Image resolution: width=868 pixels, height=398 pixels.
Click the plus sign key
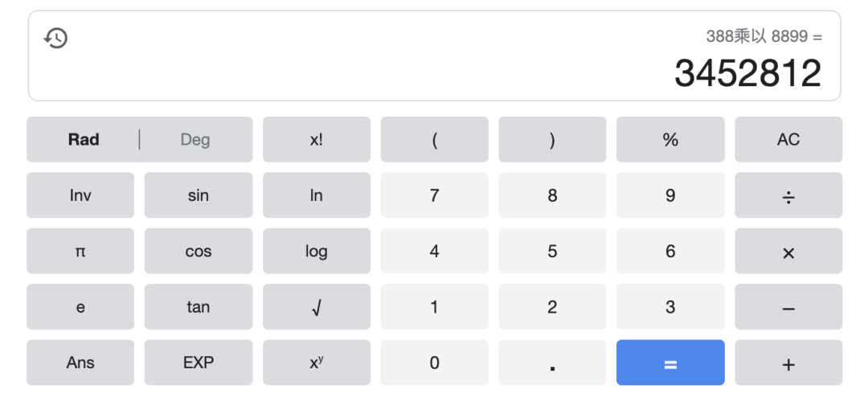(788, 363)
